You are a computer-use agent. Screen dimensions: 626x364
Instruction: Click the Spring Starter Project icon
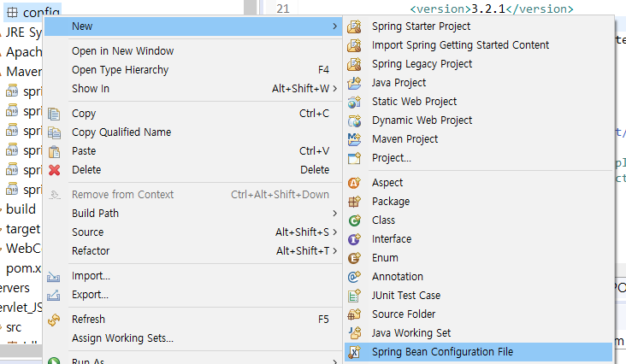coord(354,26)
